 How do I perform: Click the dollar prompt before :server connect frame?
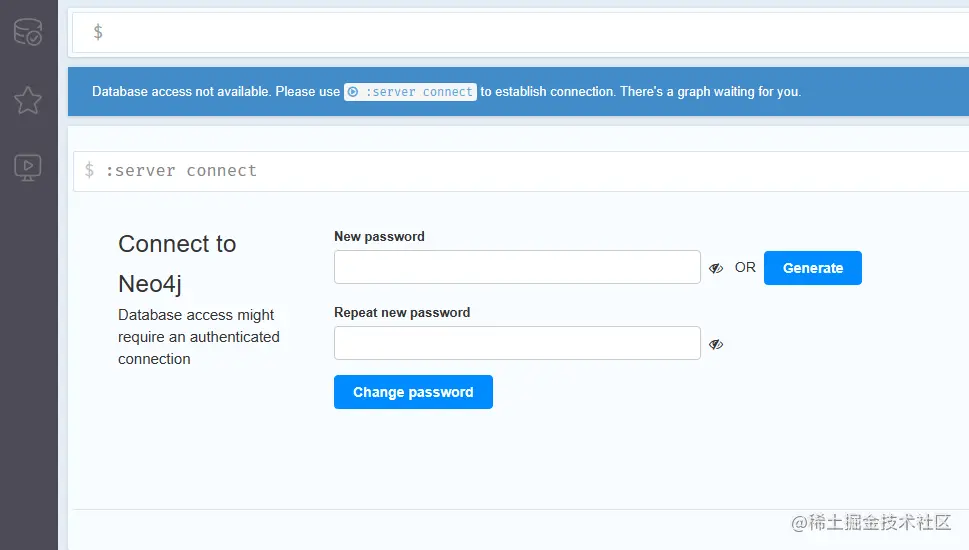(90, 170)
